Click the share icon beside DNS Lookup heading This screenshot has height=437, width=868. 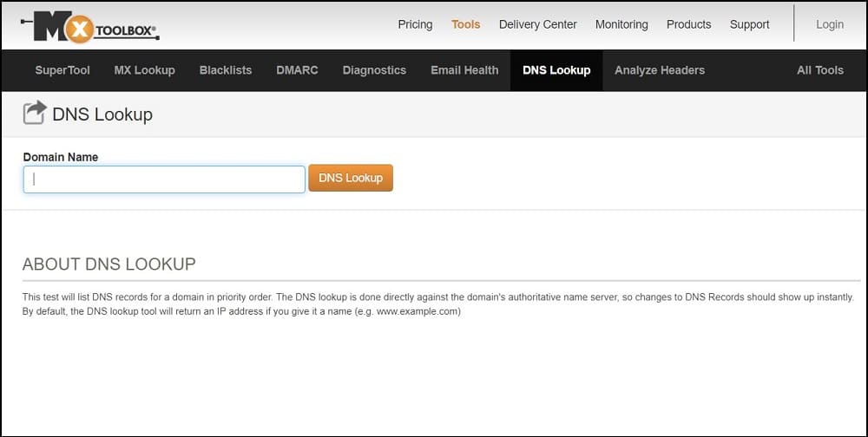click(35, 113)
